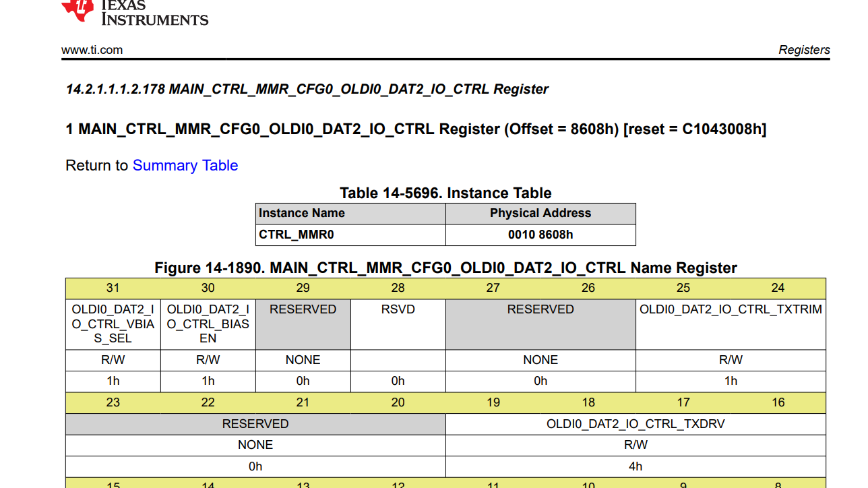This screenshot has width=868, height=488.
Task: Select the Physical Address column header
Action: point(540,214)
